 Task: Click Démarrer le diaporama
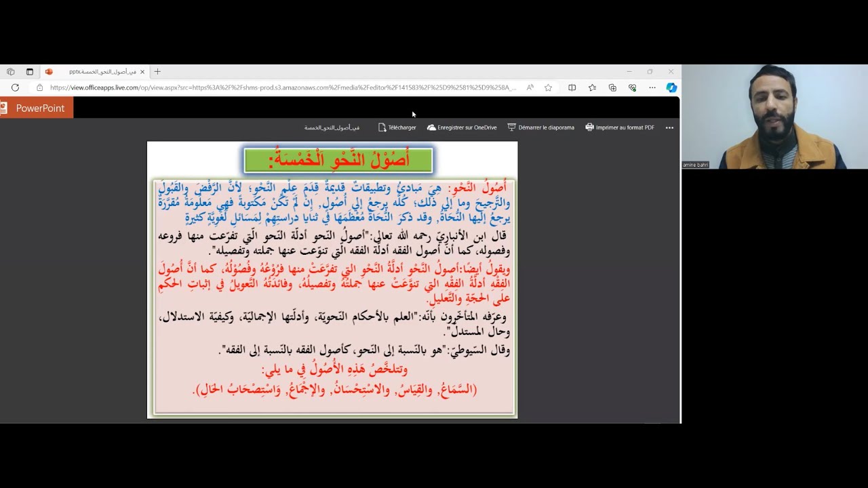coord(541,127)
